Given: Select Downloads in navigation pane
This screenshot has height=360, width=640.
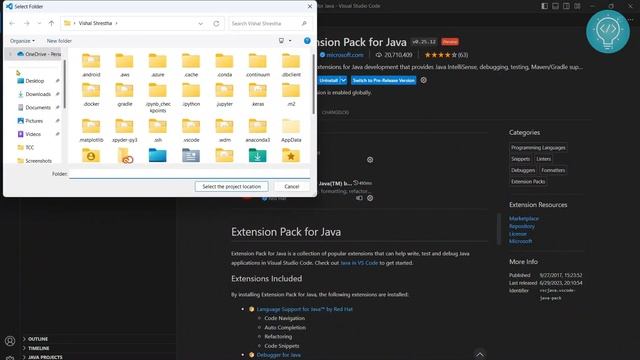Looking at the screenshot, I should coord(38,94).
